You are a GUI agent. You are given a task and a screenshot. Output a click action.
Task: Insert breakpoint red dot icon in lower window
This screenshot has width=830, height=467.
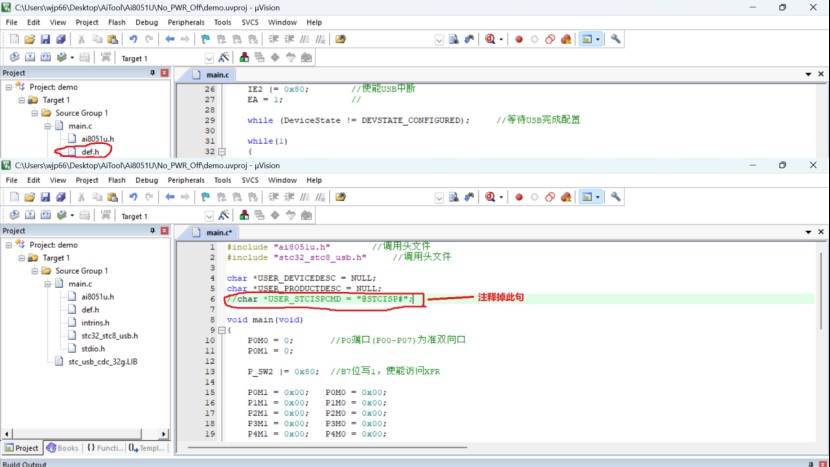[519, 197]
